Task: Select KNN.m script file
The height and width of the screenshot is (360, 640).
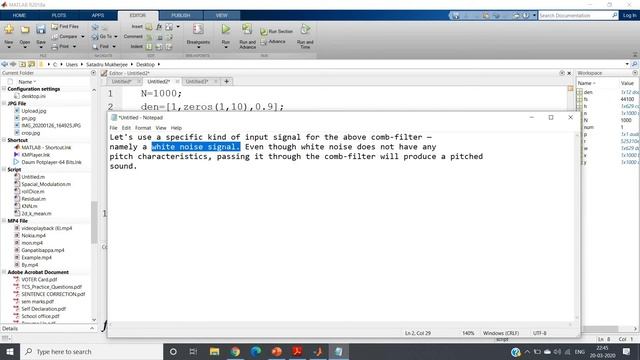Action: (x=29, y=206)
